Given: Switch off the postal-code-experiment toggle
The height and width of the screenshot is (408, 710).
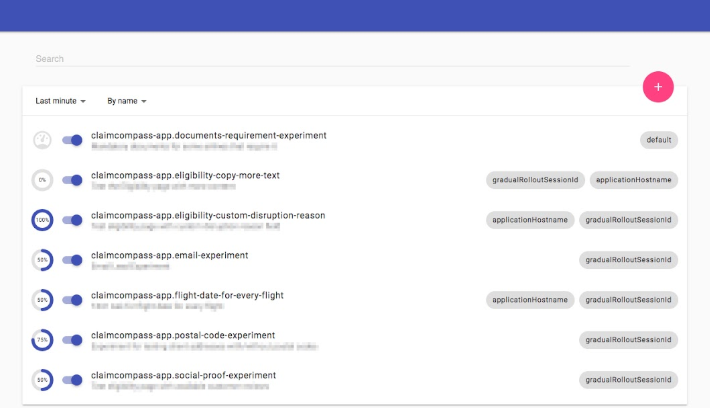Looking at the screenshot, I should tap(72, 340).
